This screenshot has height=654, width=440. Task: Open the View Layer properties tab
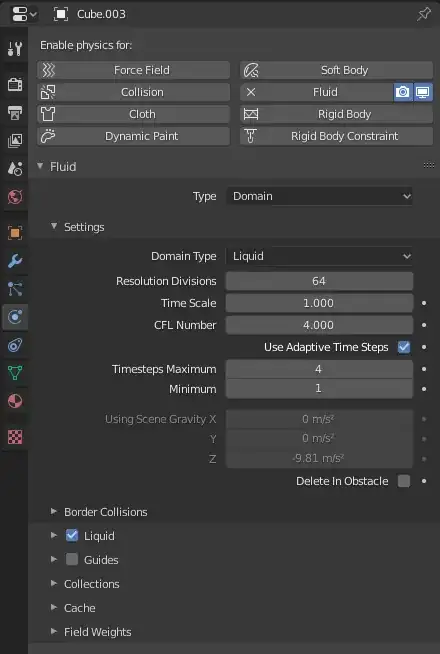tap(15, 141)
